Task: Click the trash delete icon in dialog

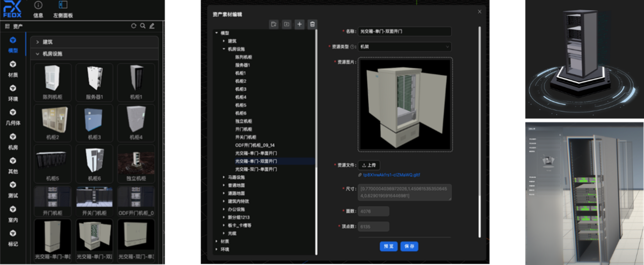Action: (312, 24)
